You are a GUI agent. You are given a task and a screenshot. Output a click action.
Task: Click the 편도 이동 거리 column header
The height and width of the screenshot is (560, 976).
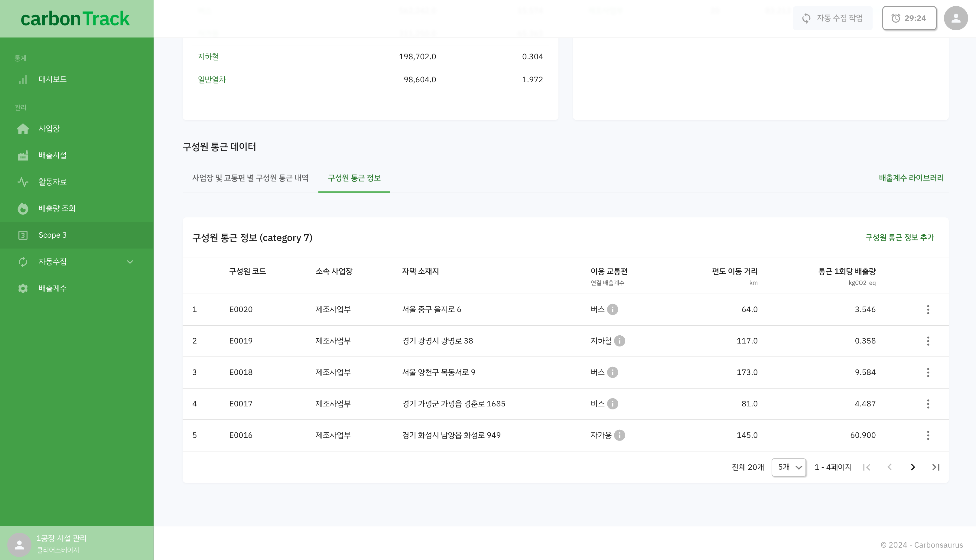click(734, 272)
